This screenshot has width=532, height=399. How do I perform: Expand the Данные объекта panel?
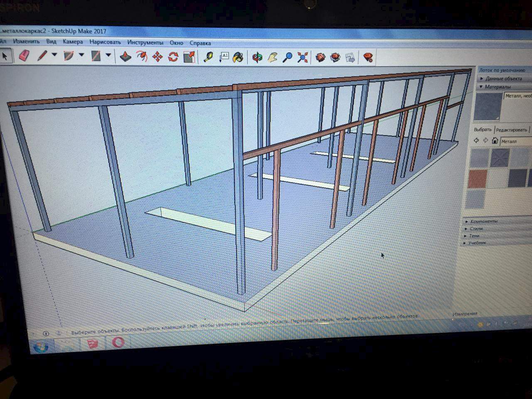505,79
